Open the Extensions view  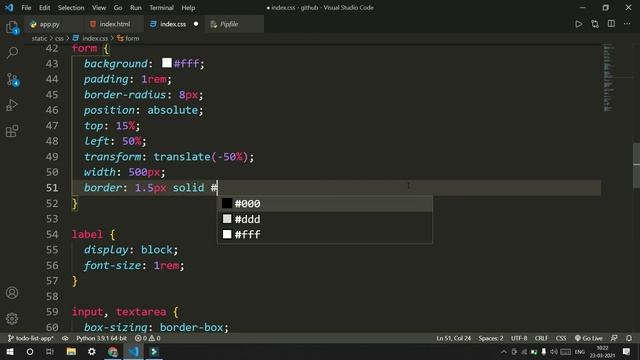[12, 131]
